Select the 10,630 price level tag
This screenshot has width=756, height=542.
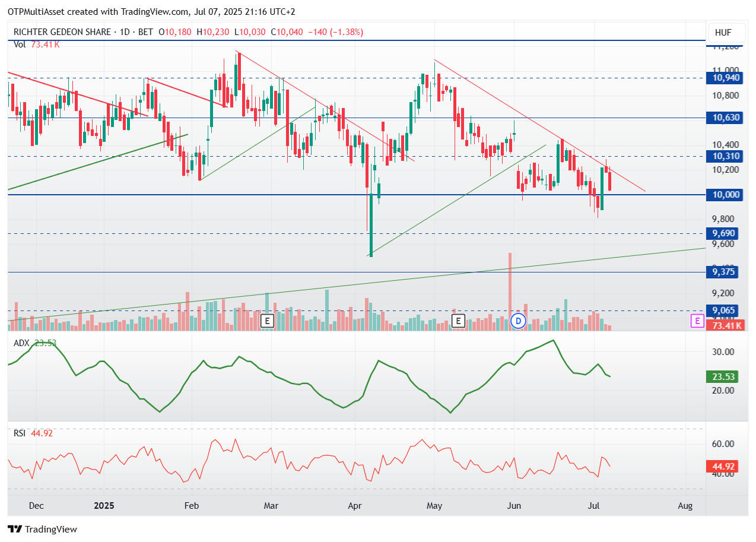725,118
